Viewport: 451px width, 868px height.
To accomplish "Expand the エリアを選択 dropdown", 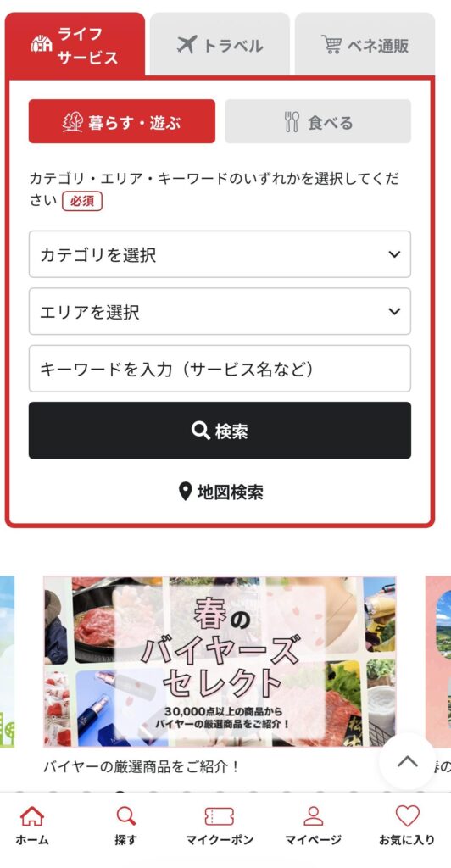I will pyautogui.click(x=220, y=311).
